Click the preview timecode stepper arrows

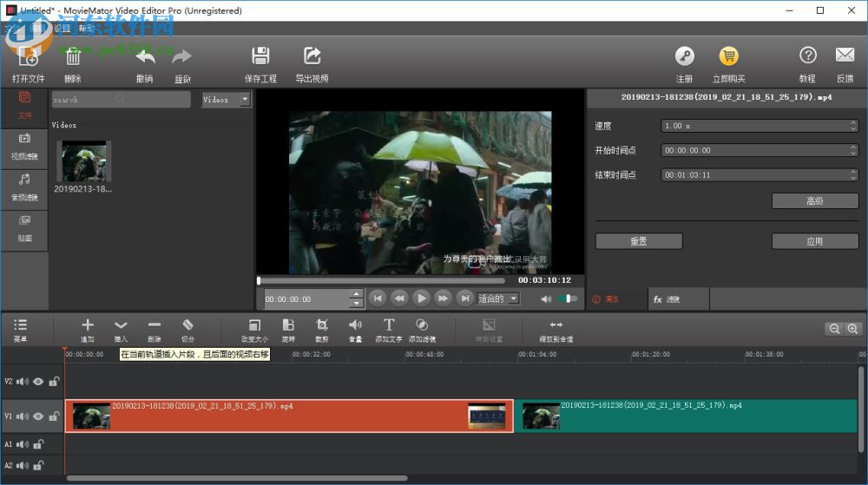click(357, 298)
